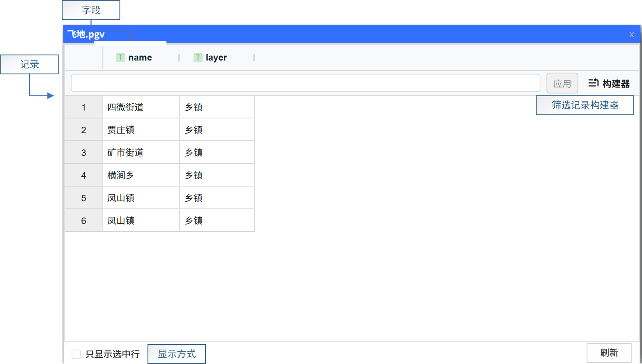Open the 构建器 filter builder
The width and height of the screenshot is (642, 364).
615,84
